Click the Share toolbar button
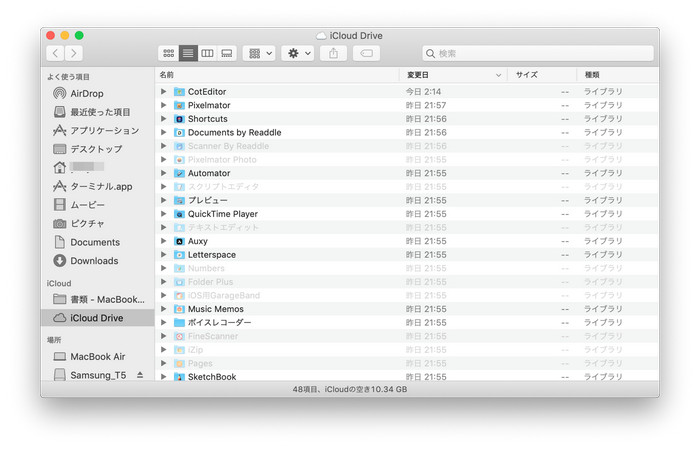700x451 pixels. [334, 53]
